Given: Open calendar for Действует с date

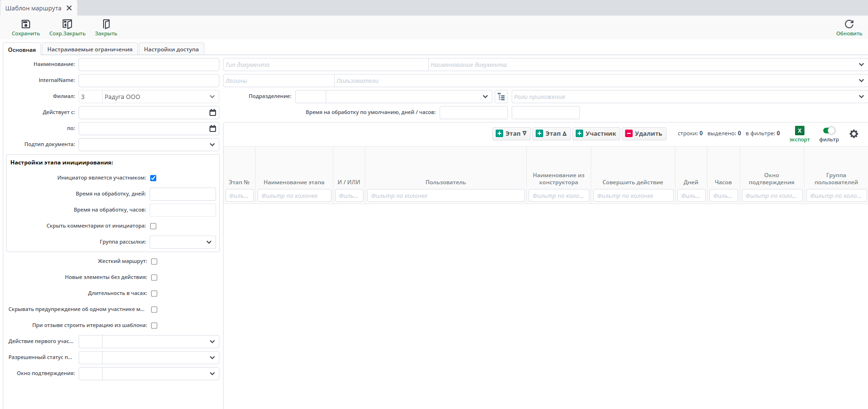Looking at the screenshot, I should coord(212,113).
